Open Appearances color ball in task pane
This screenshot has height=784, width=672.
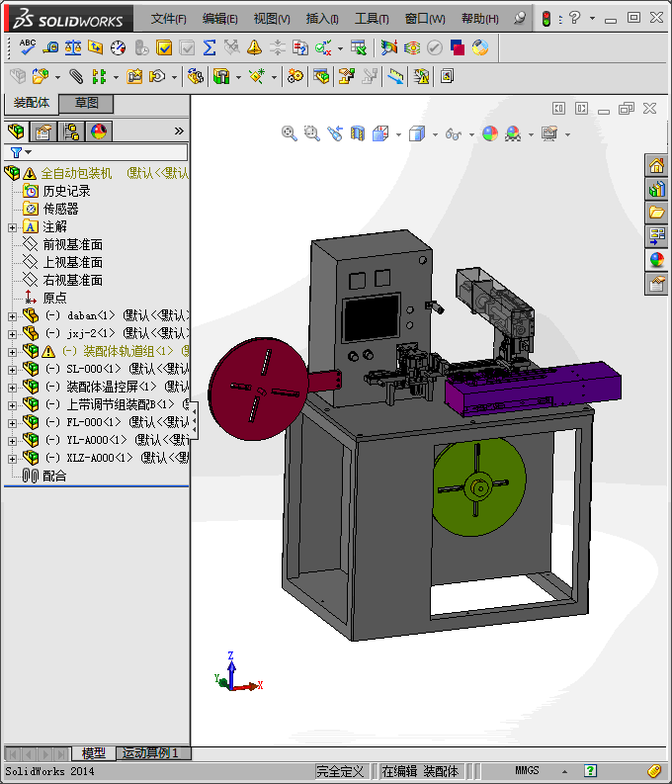656,260
